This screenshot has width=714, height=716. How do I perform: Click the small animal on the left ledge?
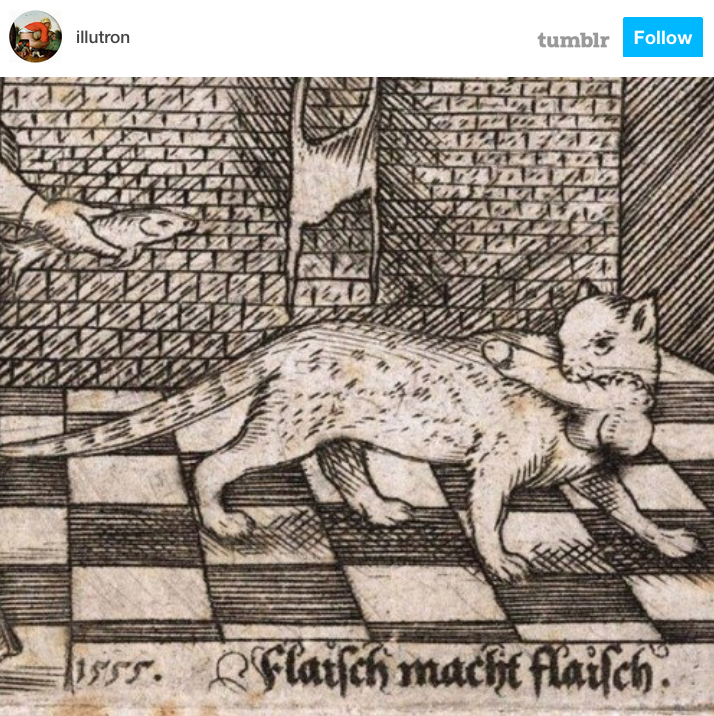(110, 228)
